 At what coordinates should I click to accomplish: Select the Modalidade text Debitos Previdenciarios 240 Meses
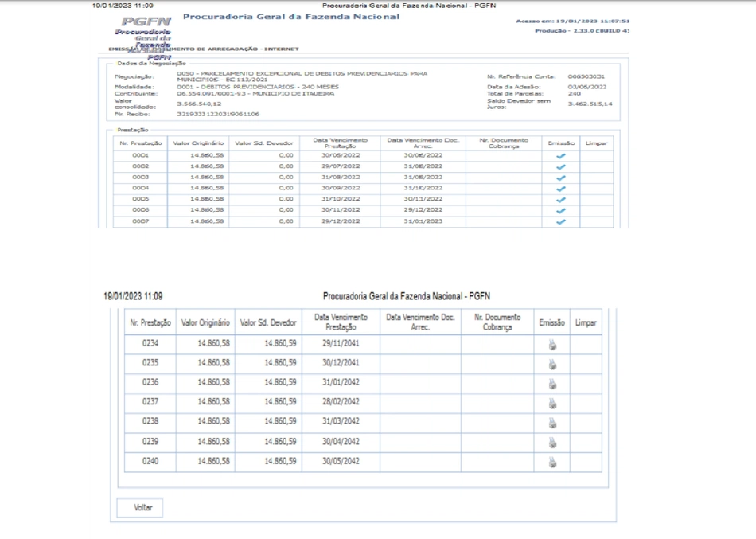pyautogui.click(x=258, y=87)
